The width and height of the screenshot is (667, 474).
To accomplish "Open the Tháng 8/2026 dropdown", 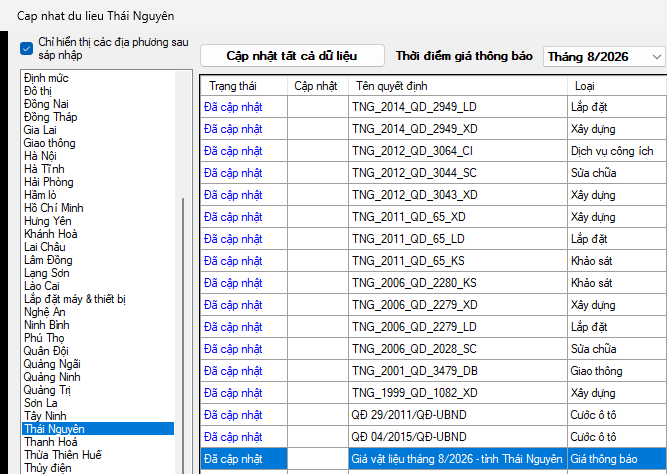I will pyautogui.click(x=604, y=57).
